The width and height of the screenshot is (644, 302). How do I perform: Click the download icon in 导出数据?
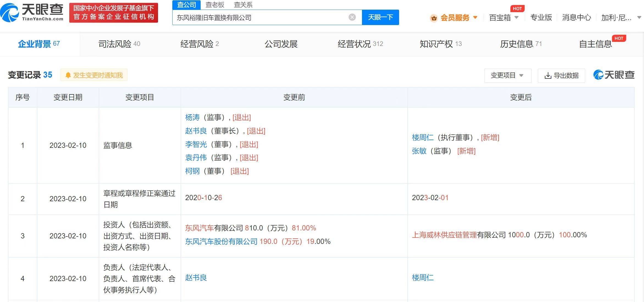[548, 75]
